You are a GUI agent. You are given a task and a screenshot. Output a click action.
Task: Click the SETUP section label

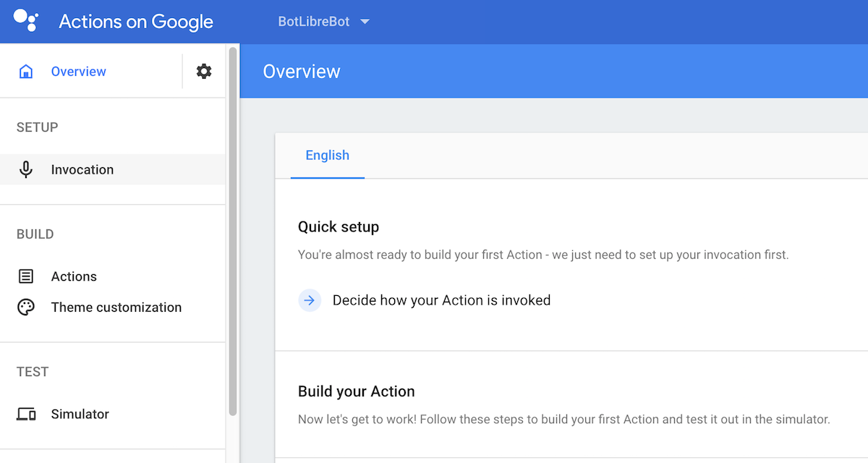tap(38, 127)
